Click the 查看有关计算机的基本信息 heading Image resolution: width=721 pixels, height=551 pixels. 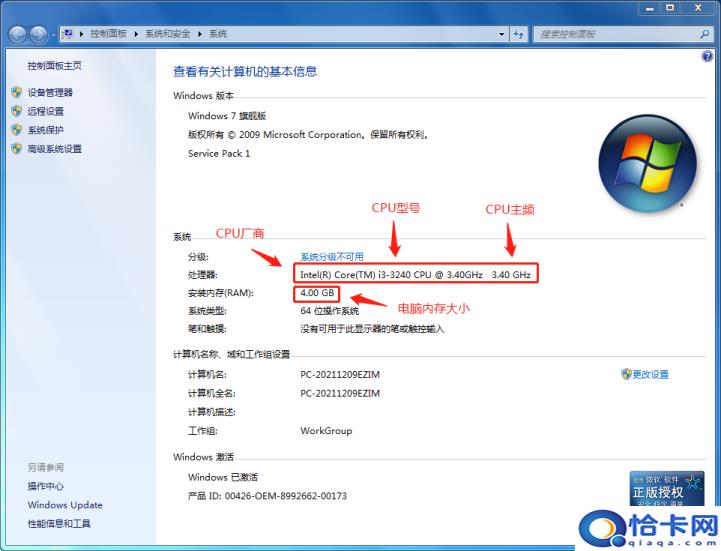[x=245, y=71]
